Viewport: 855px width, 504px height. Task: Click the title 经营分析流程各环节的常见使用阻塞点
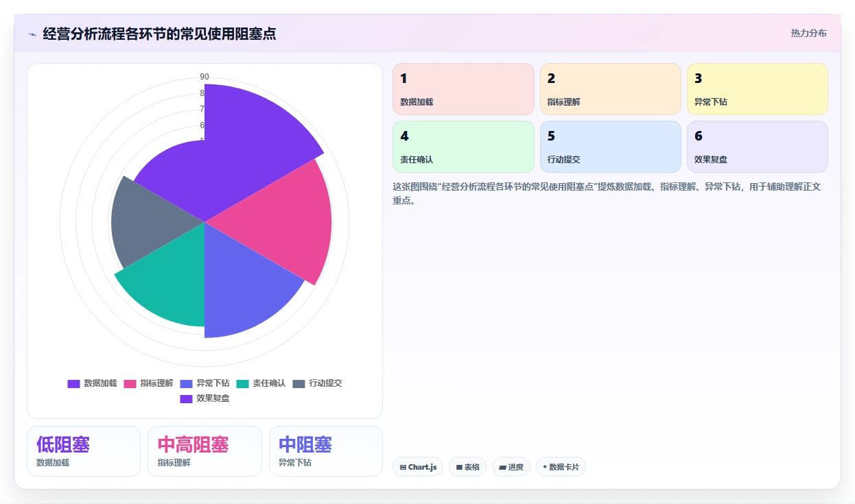point(159,34)
